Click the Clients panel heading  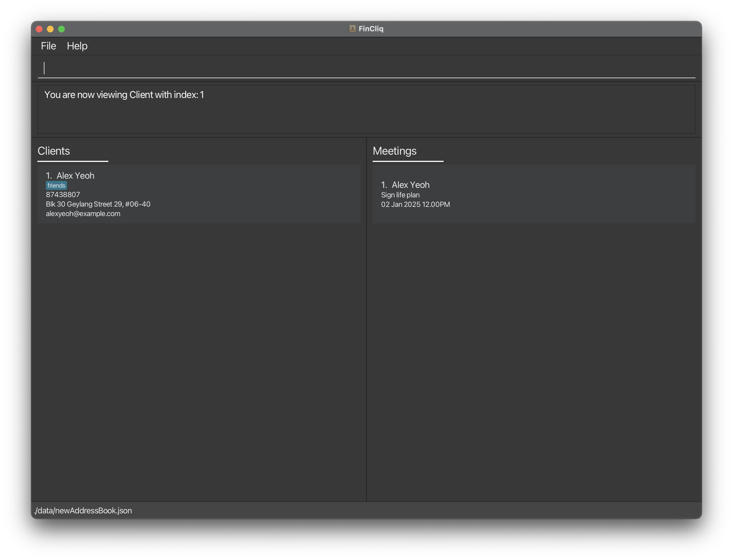pos(54,151)
